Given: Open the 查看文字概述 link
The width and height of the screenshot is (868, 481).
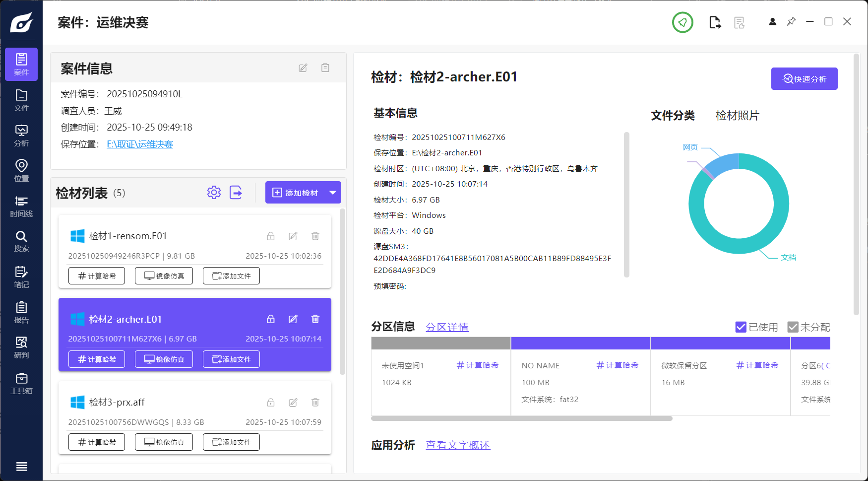Looking at the screenshot, I should tap(458, 445).
